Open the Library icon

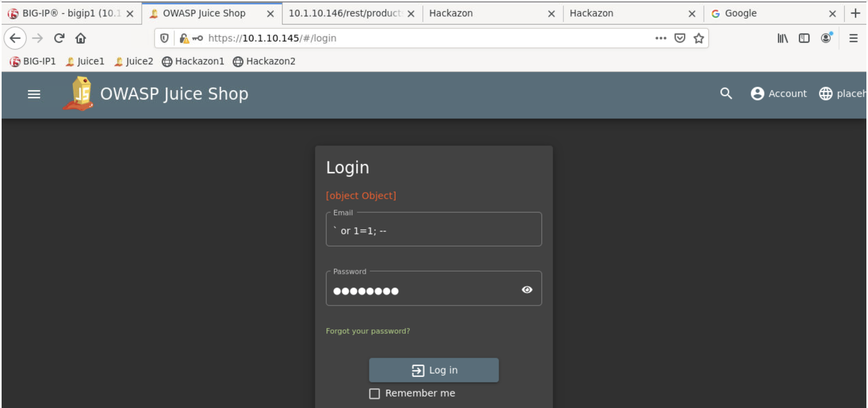783,38
